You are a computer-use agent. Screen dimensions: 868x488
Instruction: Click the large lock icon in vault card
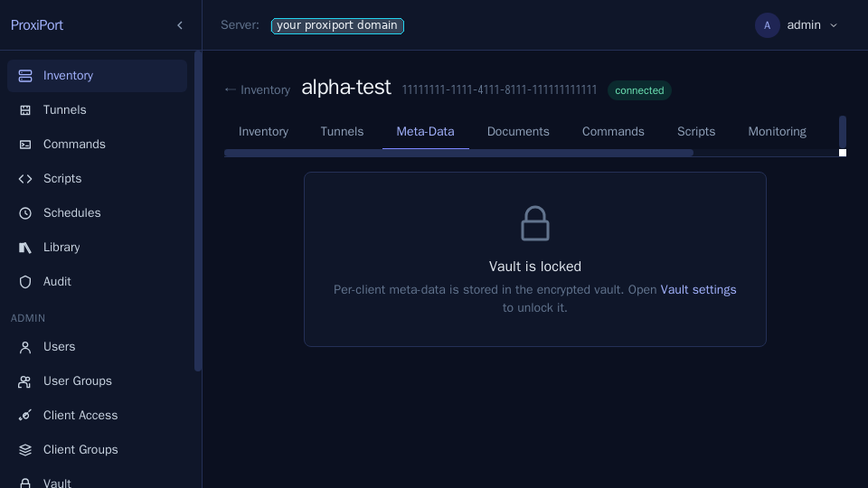534,223
